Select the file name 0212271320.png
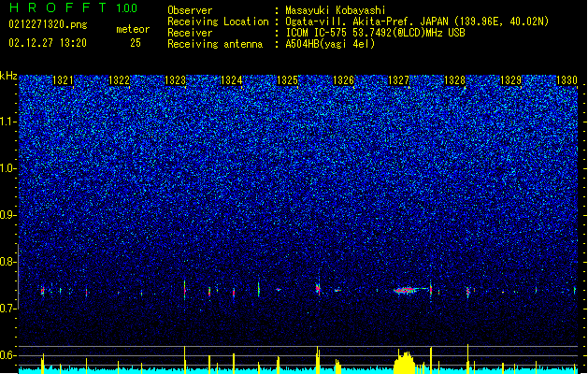 pyautogui.click(x=48, y=25)
